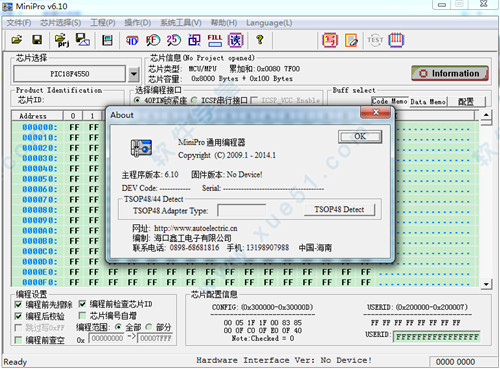Click address row 0000E0 in hex view

(39, 272)
